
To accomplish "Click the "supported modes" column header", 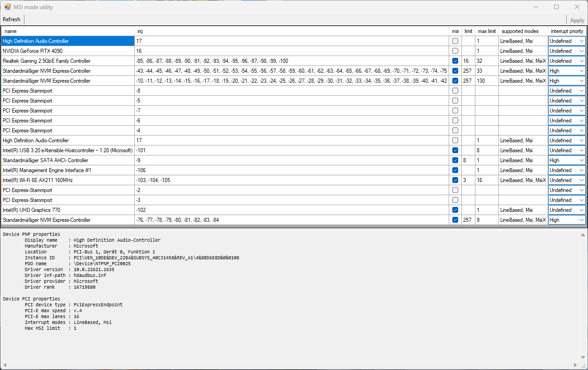I will [x=523, y=31].
